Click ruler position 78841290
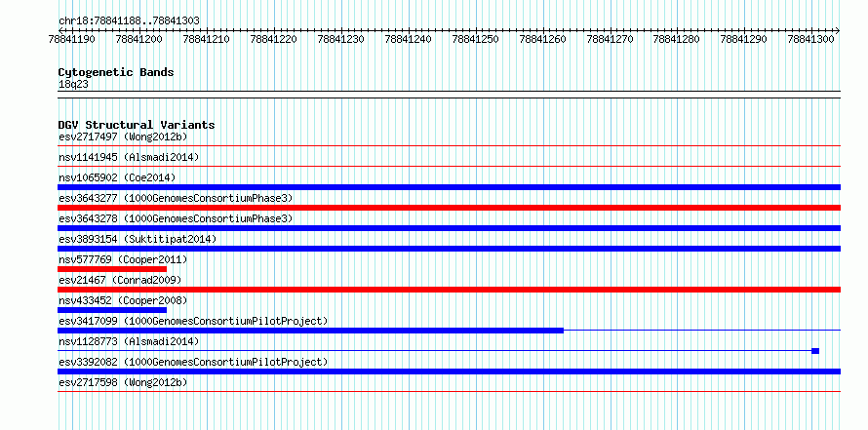The width and height of the screenshot is (868, 430). tap(744, 39)
